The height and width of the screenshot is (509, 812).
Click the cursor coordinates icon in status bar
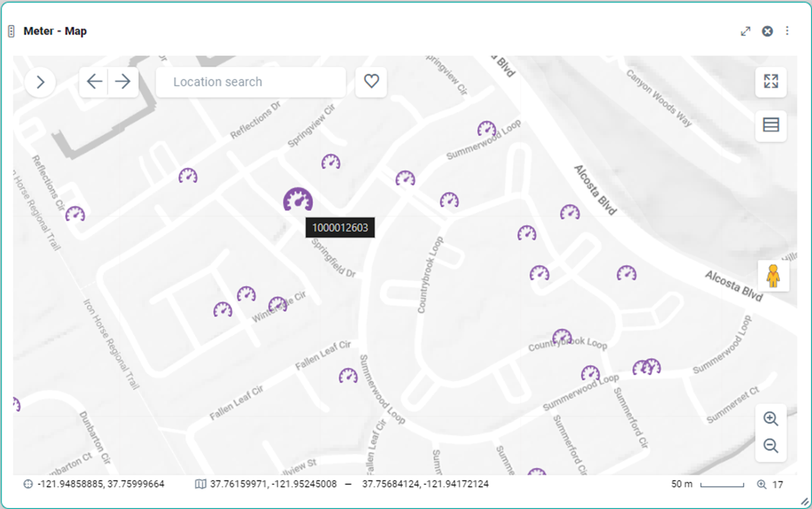pyautogui.click(x=28, y=484)
